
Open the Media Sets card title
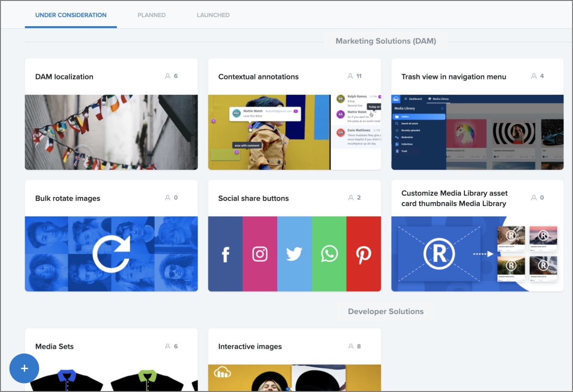[54, 346]
